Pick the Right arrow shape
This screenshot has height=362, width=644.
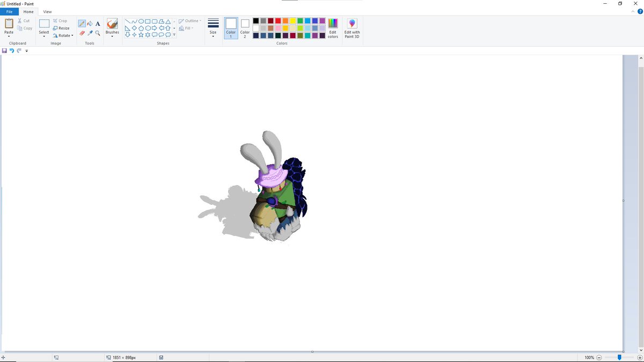155,28
